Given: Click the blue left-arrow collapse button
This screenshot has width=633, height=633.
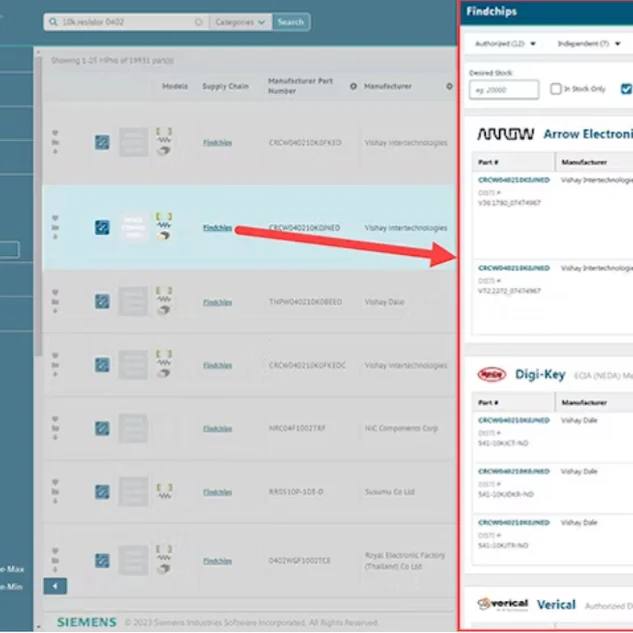Looking at the screenshot, I should pyautogui.click(x=55, y=586).
